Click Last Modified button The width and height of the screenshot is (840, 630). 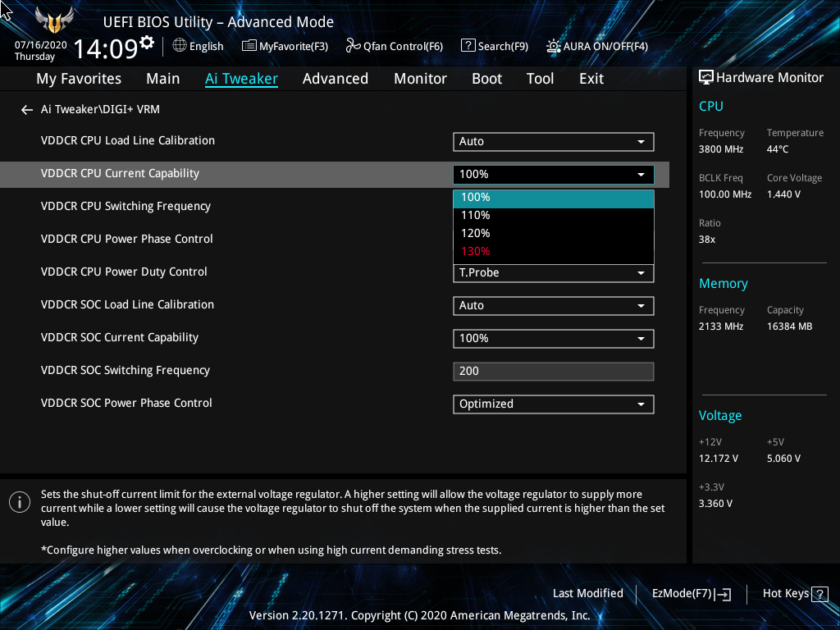tap(587, 594)
